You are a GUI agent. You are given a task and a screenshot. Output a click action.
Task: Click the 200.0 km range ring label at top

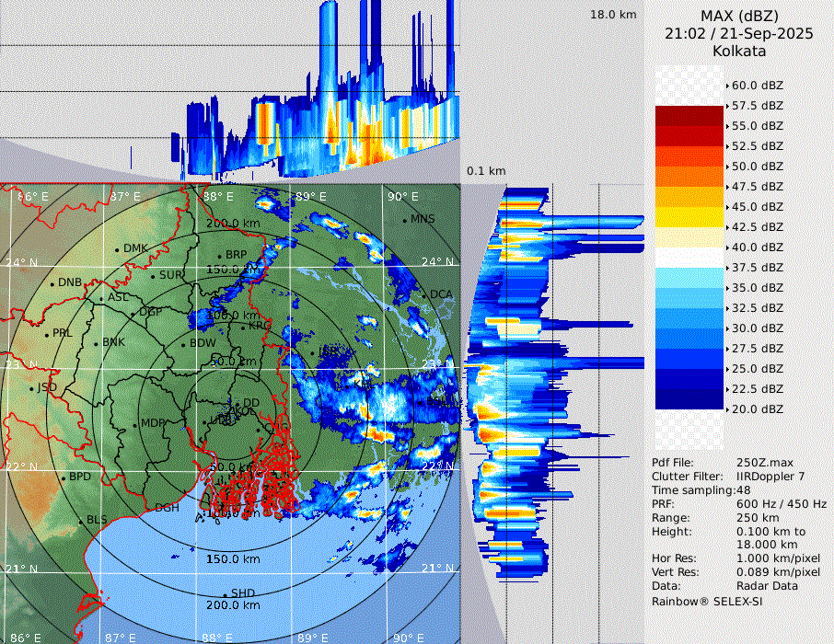[x=233, y=224]
